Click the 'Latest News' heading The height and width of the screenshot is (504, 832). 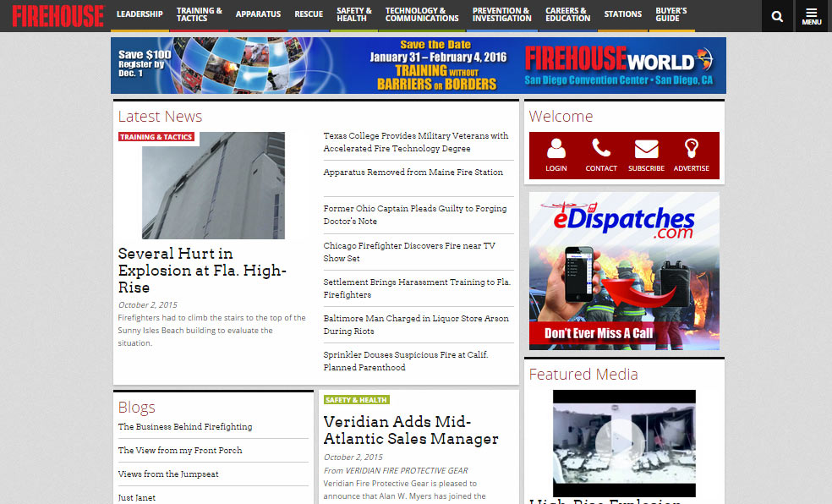click(160, 116)
